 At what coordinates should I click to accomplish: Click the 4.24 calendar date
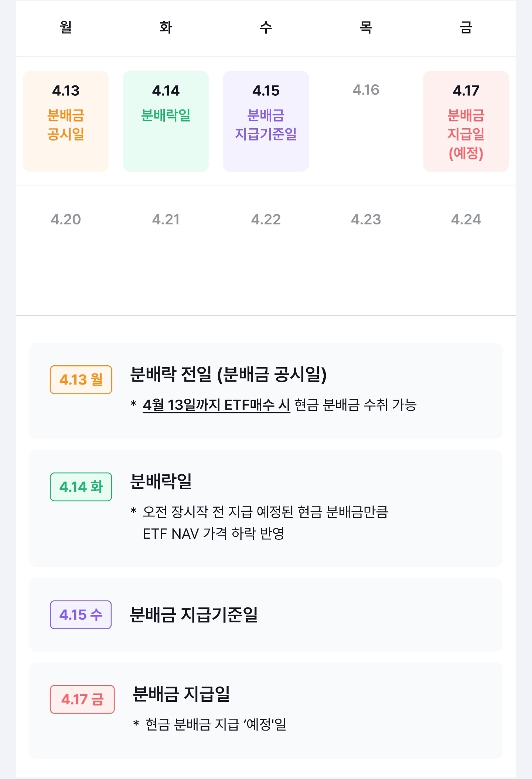click(466, 220)
